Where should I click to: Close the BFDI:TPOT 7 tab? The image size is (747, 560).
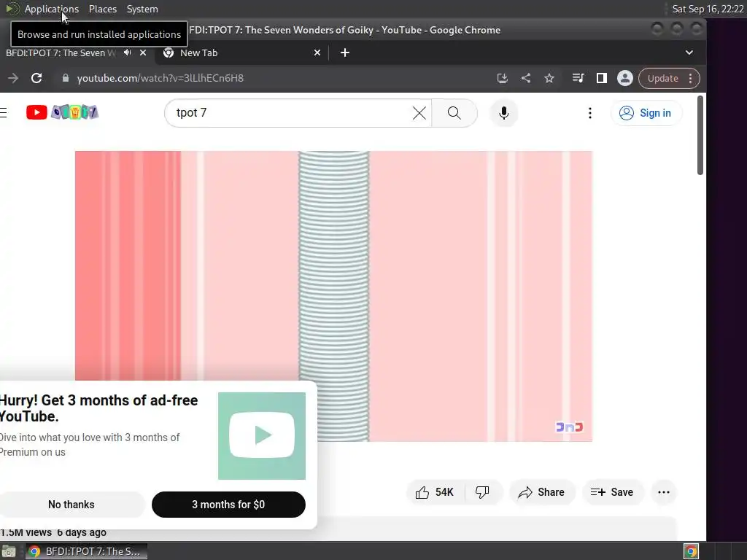pyautogui.click(x=143, y=52)
